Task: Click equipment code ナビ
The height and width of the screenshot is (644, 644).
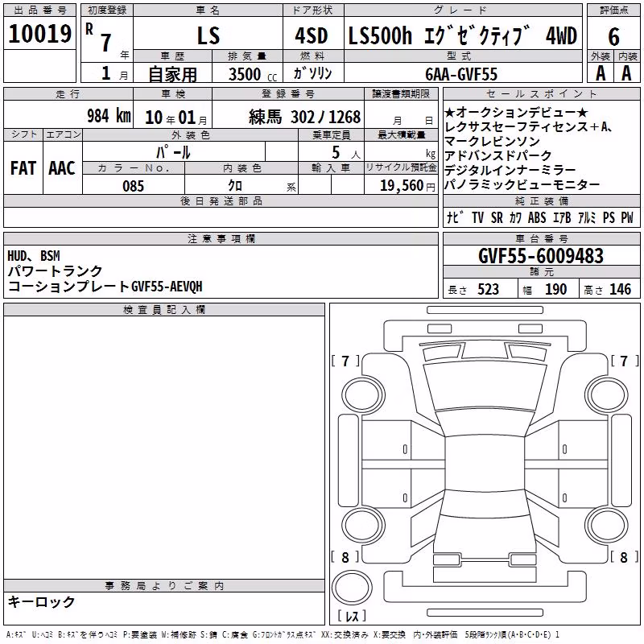Action: coord(455,217)
